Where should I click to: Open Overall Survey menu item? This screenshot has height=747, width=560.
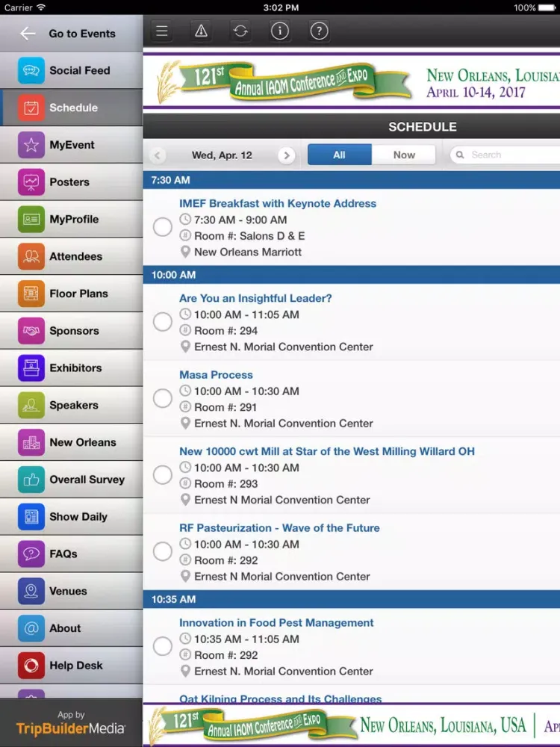pos(72,480)
